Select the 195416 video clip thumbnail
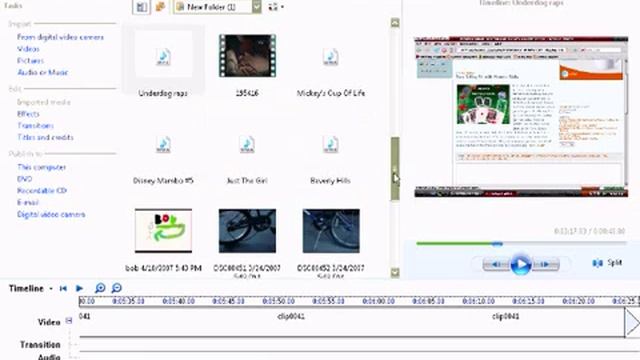 [247, 56]
